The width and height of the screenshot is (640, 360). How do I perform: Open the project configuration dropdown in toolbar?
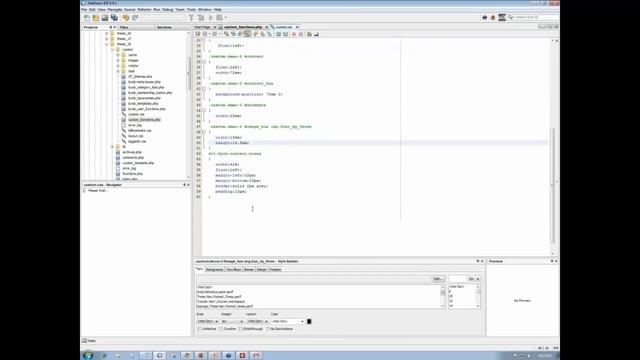(164, 18)
